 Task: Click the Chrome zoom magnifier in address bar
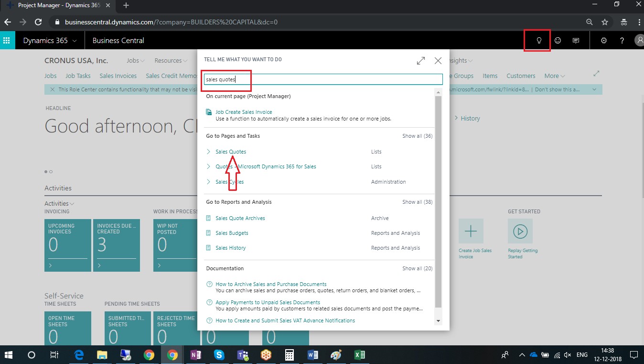[x=590, y=22]
